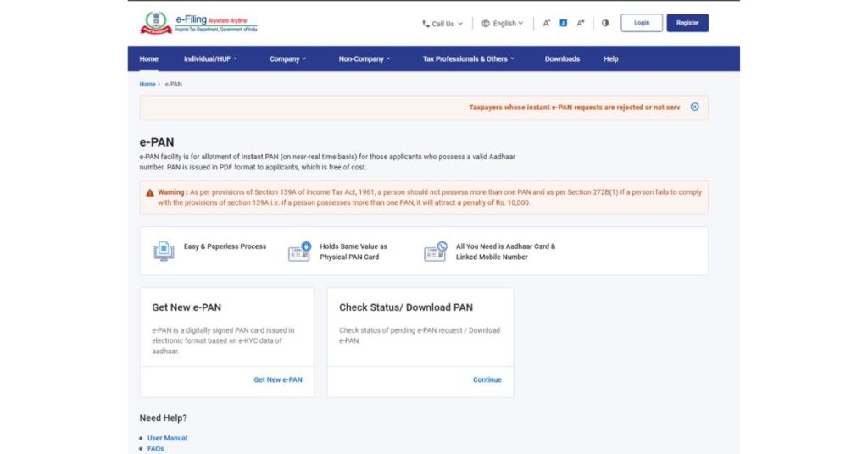The image size is (868, 454).
Task: Click the 'e-PAN is a digitally signed' description
Action: click(223, 340)
